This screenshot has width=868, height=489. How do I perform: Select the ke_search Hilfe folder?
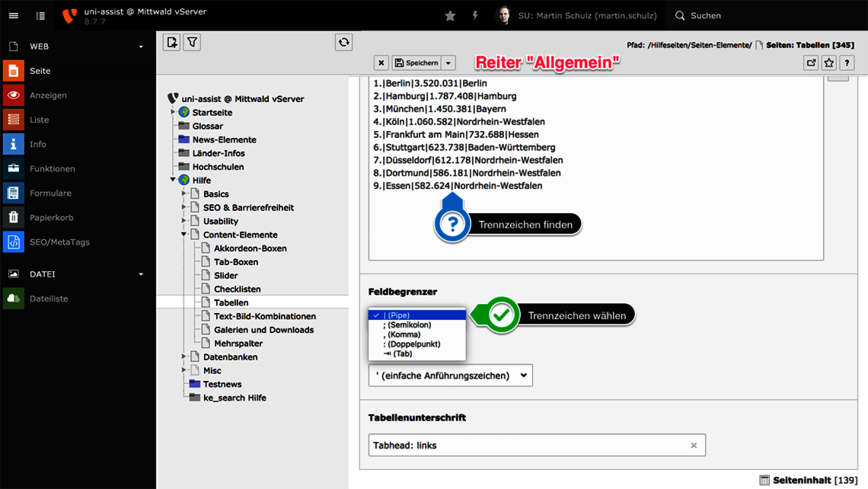point(235,398)
